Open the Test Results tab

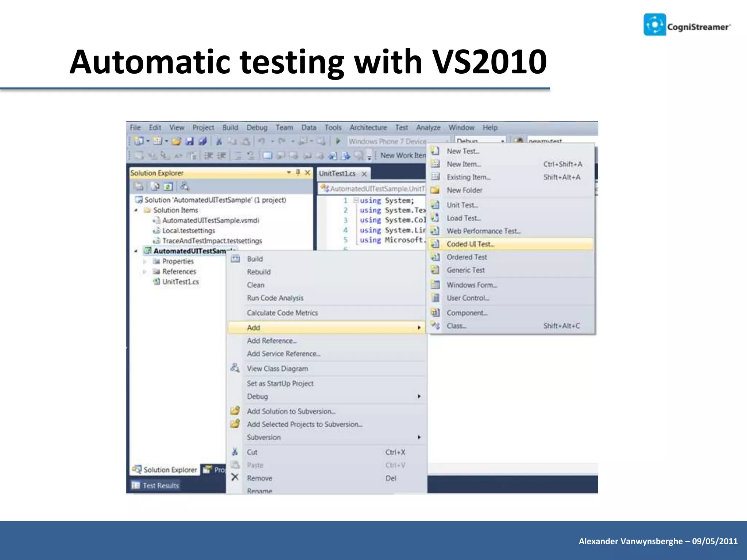(x=156, y=486)
